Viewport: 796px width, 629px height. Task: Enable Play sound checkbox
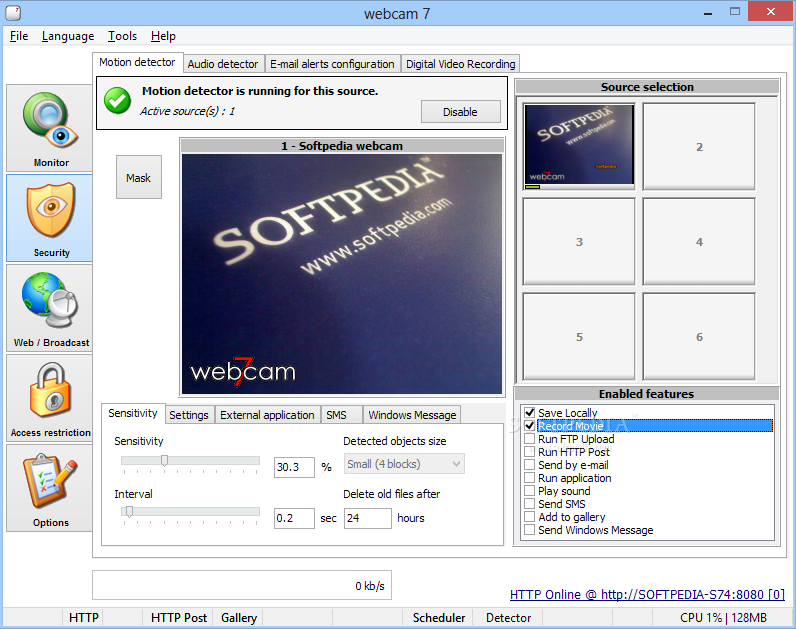(x=529, y=490)
